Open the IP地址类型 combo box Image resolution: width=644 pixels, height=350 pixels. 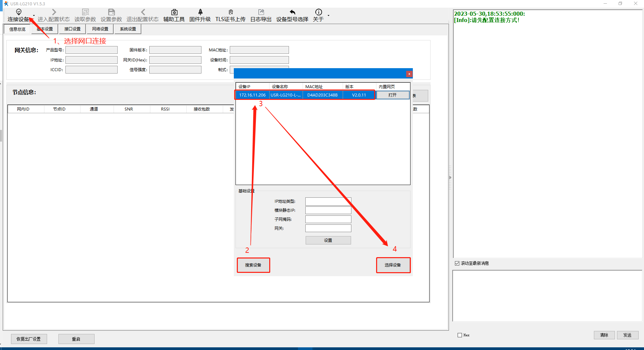[x=328, y=201]
